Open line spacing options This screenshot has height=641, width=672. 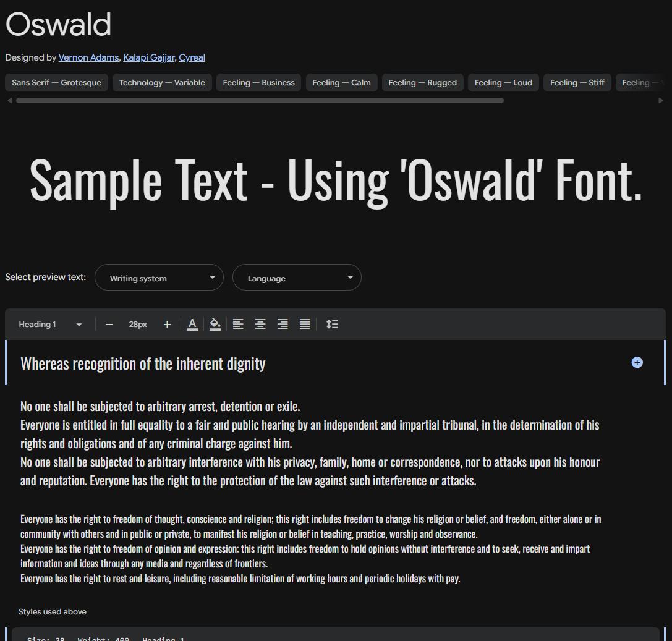click(x=332, y=325)
